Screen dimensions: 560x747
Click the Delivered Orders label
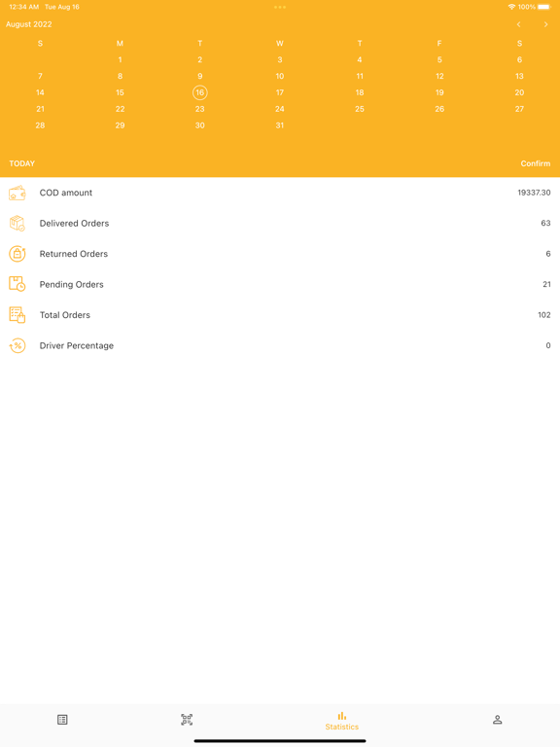point(74,224)
